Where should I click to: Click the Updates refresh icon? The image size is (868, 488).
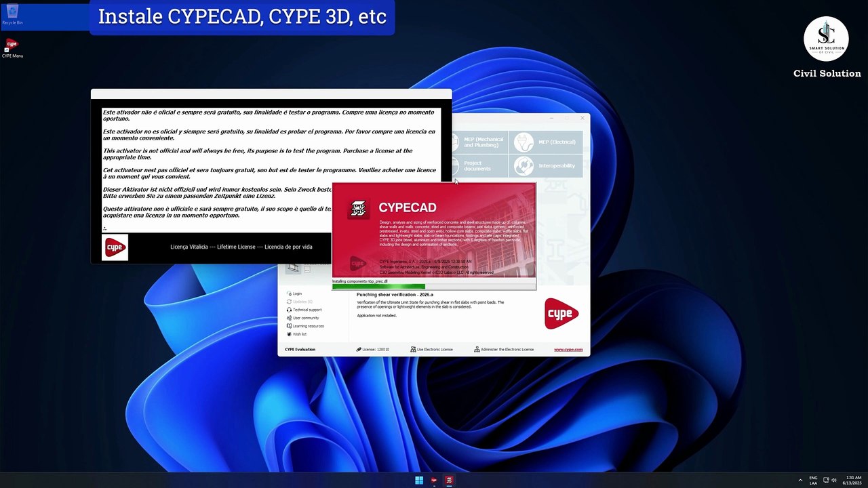pos(289,302)
